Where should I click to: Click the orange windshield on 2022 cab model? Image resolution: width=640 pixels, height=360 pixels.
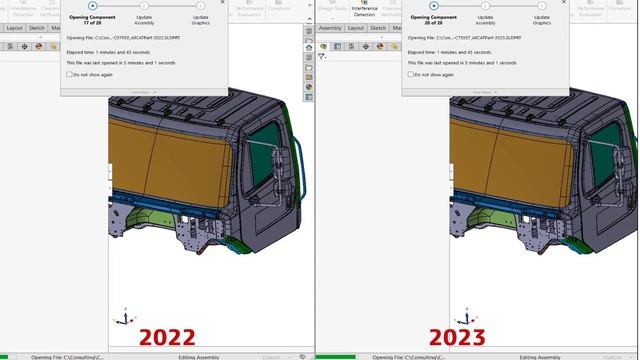(171, 163)
